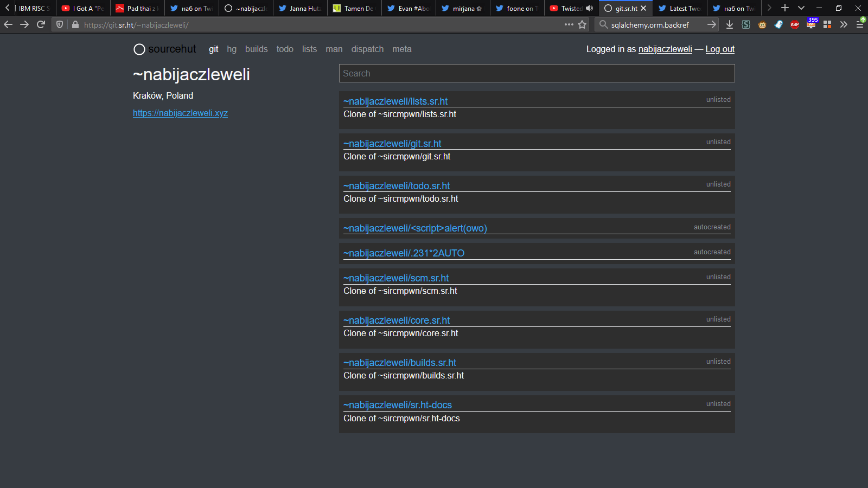Viewport: 868px width, 488px height.
Task: Click the site security padlock icon
Action: coord(75,24)
